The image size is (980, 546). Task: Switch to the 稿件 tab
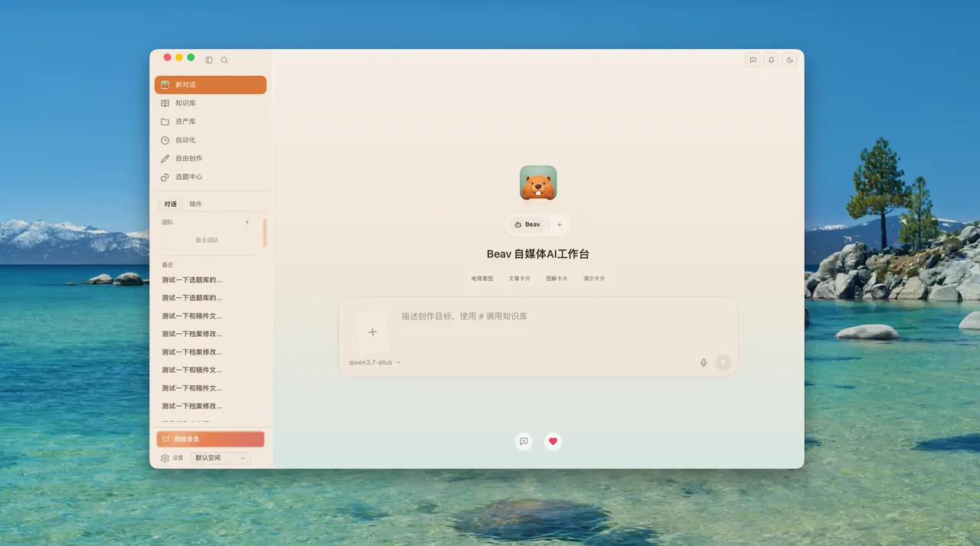pyautogui.click(x=196, y=204)
